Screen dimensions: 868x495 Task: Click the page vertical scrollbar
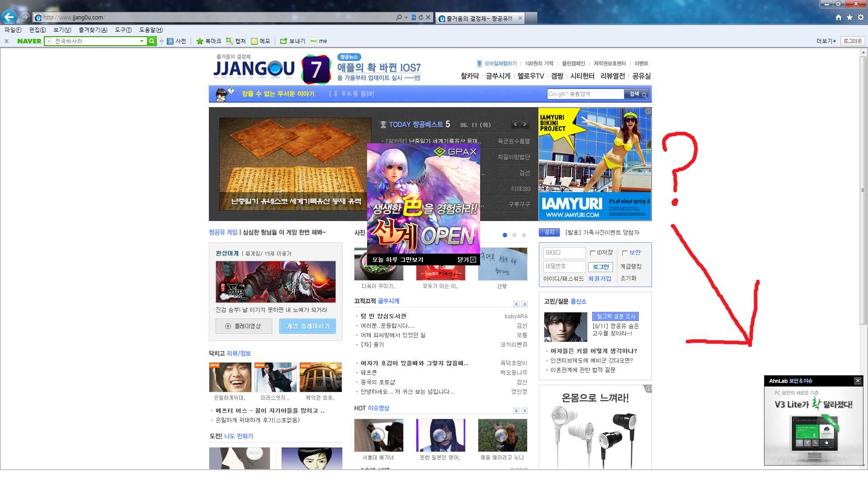863,190
